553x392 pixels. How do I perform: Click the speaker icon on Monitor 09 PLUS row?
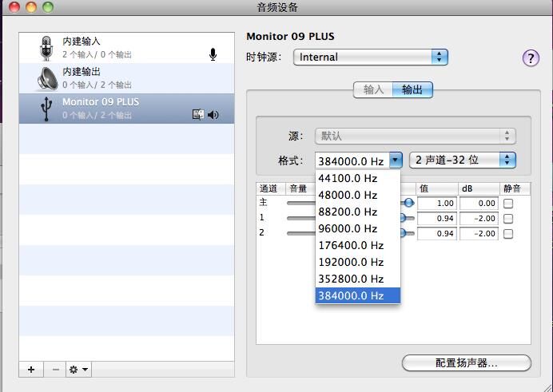pyautogui.click(x=213, y=115)
